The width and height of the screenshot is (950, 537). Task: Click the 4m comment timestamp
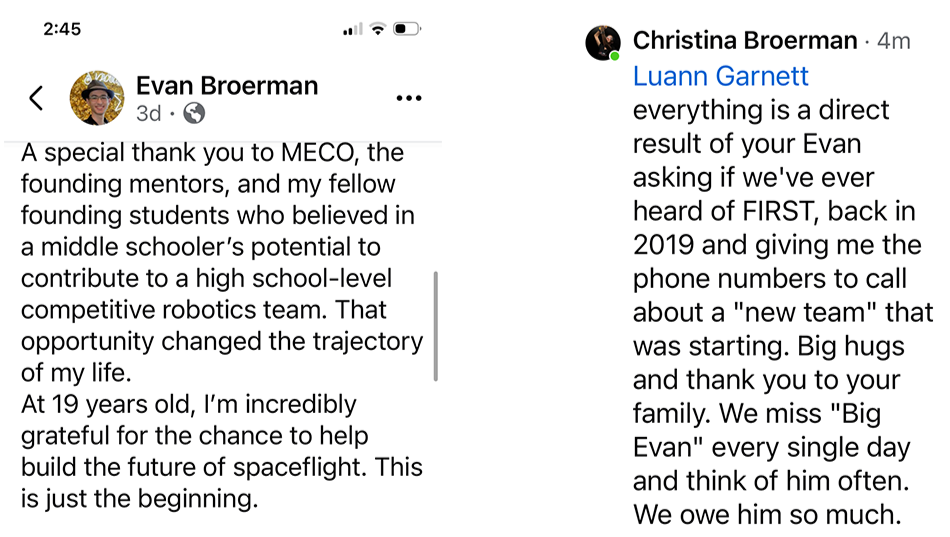tap(894, 41)
